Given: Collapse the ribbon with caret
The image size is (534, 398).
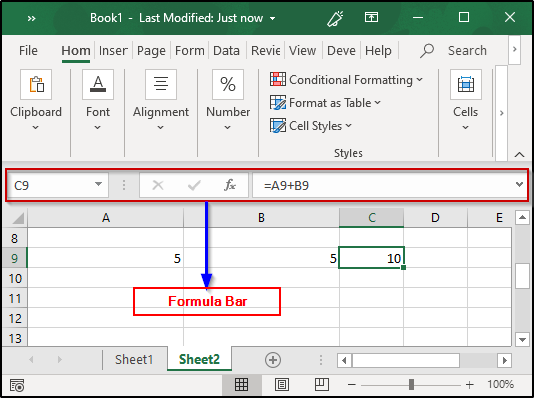Looking at the screenshot, I should pyautogui.click(x=519, y=155).
